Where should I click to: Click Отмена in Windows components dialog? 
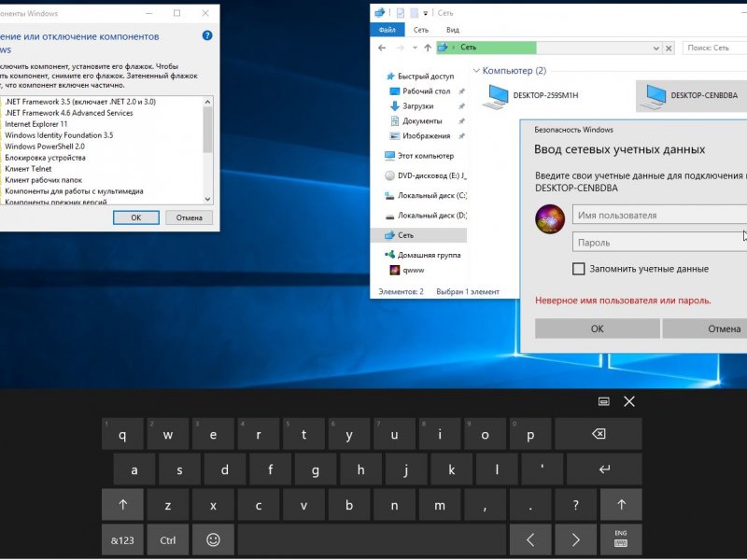click(190, 217)
